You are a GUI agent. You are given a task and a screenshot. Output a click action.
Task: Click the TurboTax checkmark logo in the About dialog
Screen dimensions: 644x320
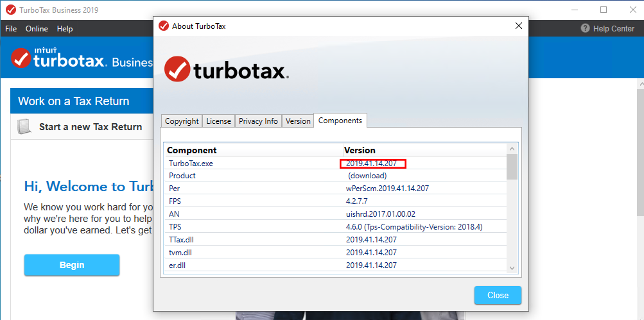(x=177, y=69)
